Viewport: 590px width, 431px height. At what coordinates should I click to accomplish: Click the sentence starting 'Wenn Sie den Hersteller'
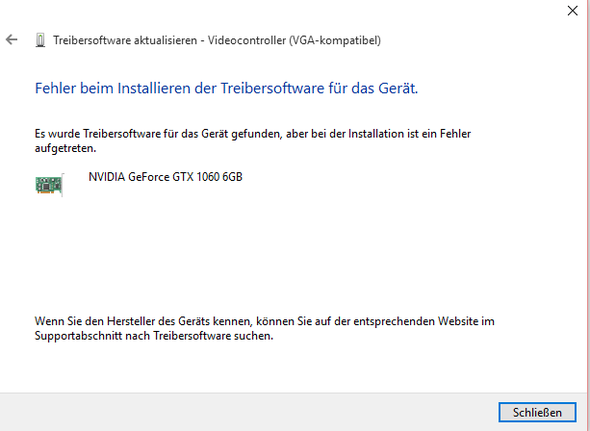pyautogui.click(x=265, y=328)
